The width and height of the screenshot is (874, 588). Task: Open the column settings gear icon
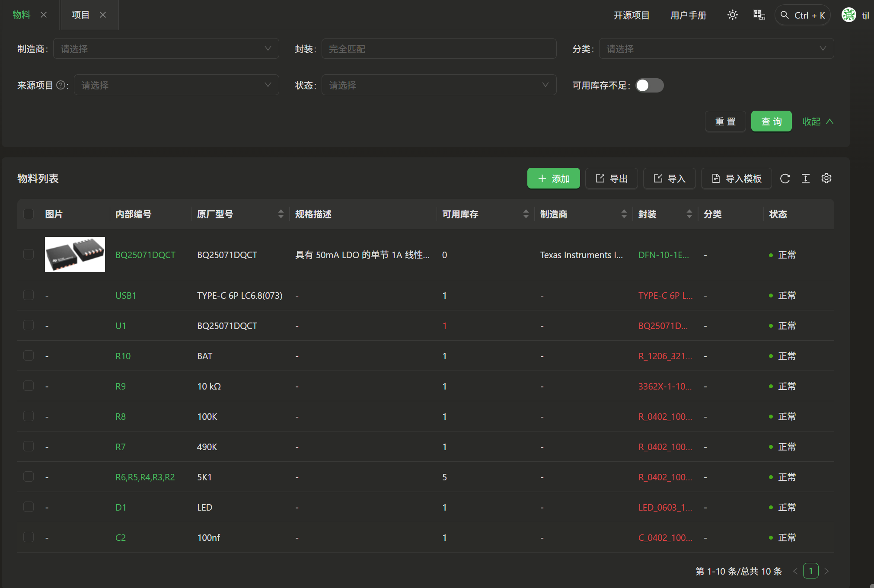(826, 178)
